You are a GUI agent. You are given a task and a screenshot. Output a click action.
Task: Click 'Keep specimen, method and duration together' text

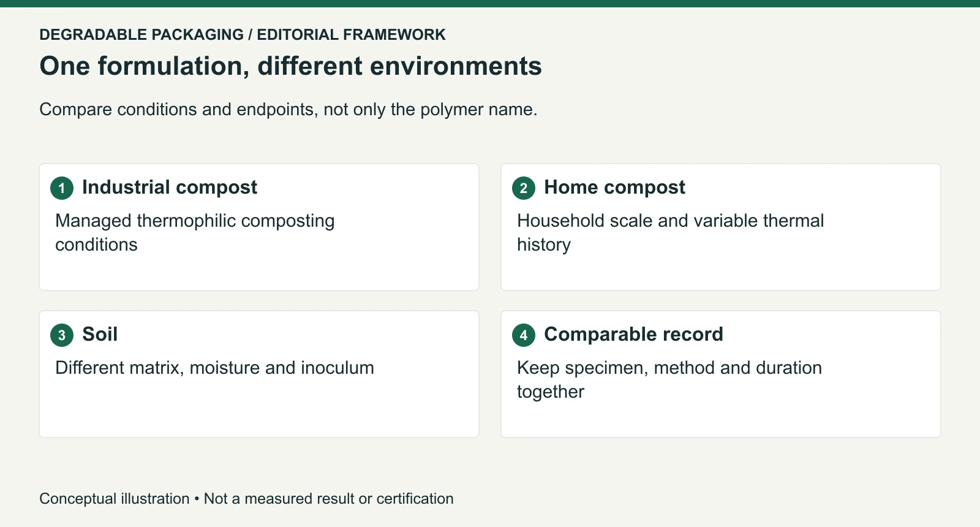point(669,380)
